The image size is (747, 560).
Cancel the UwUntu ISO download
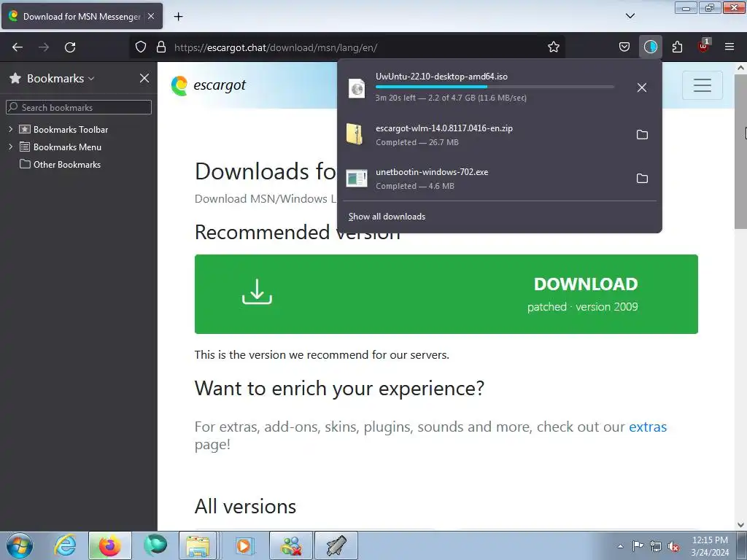point(642,87)
